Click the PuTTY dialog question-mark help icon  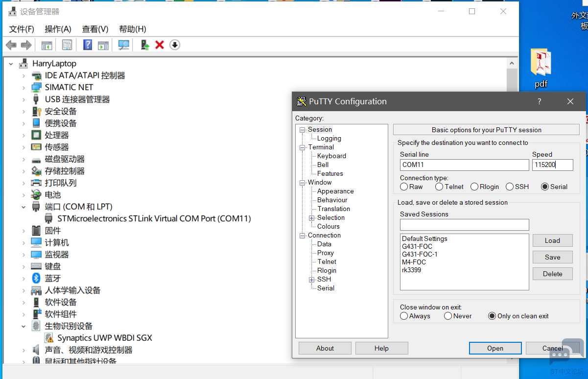pyautogui.click(x=540, y=101)
